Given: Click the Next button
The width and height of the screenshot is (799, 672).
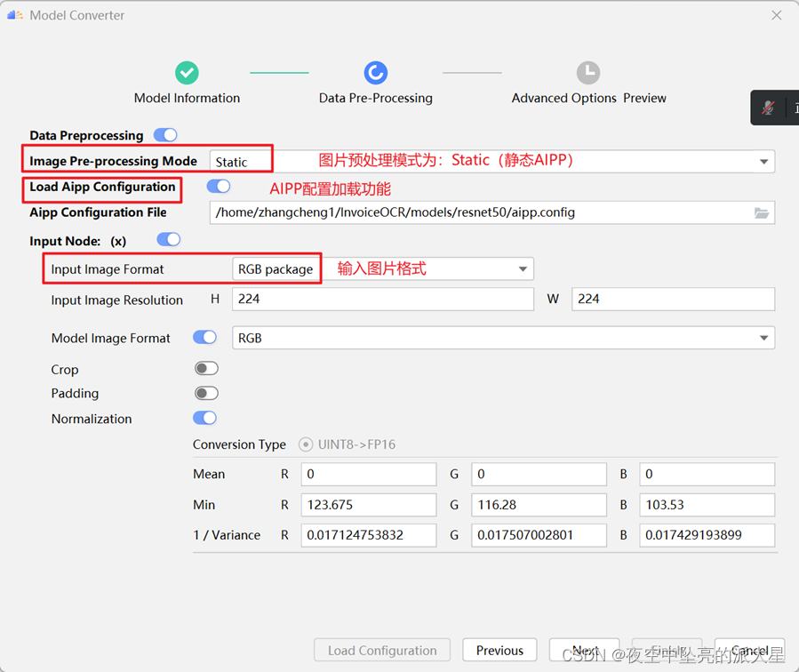Looking at the screenshot, I should (585, 650).
